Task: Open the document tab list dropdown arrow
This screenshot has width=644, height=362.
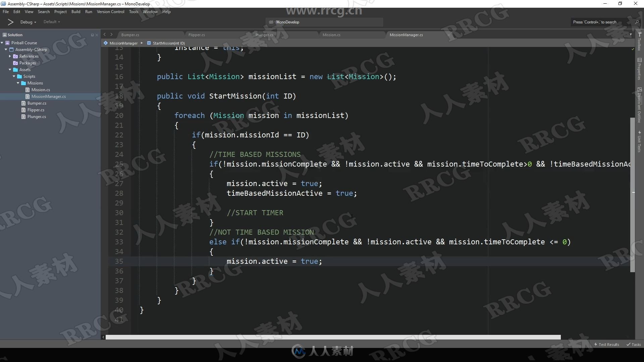Action: coord(631,35)
